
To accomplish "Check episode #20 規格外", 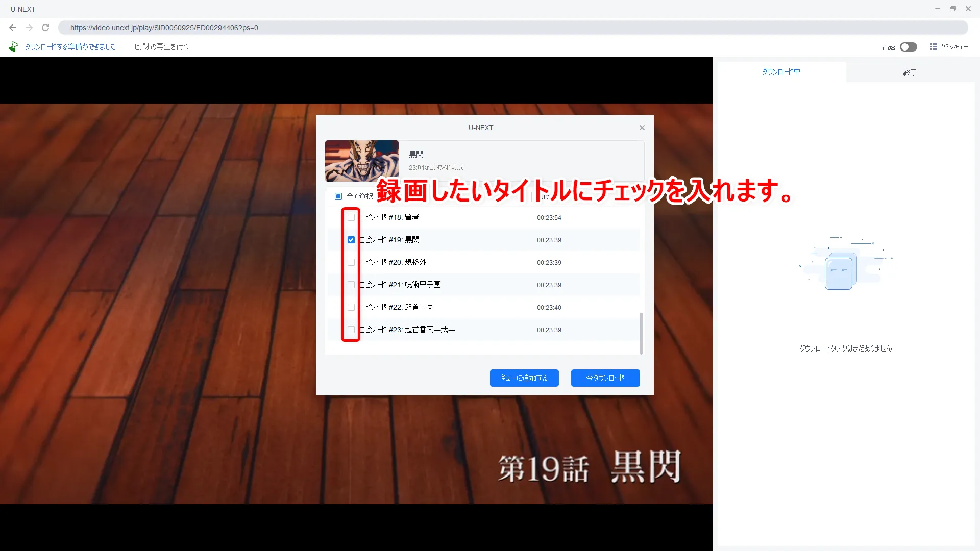I will (x=351, y=262).
